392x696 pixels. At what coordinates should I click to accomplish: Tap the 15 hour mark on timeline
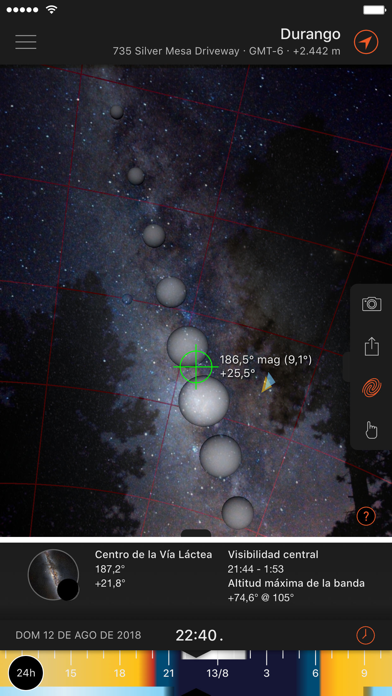tap(71, 673)
